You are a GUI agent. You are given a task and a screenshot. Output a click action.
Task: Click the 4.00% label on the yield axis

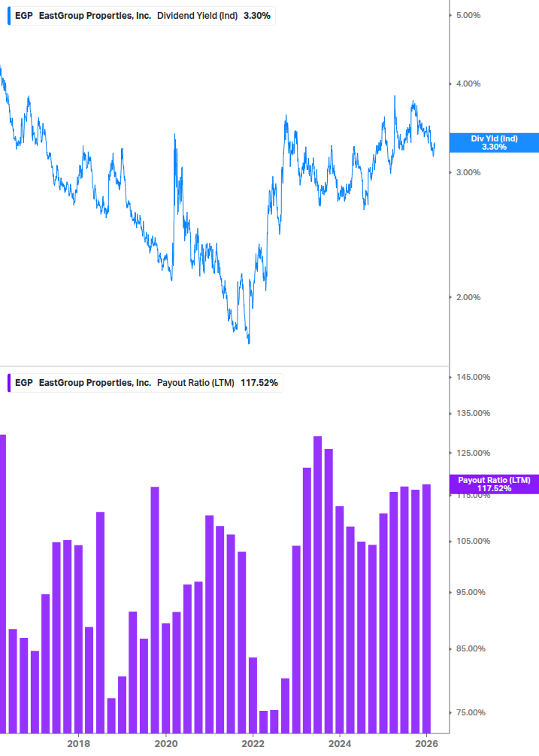(468, 84)
